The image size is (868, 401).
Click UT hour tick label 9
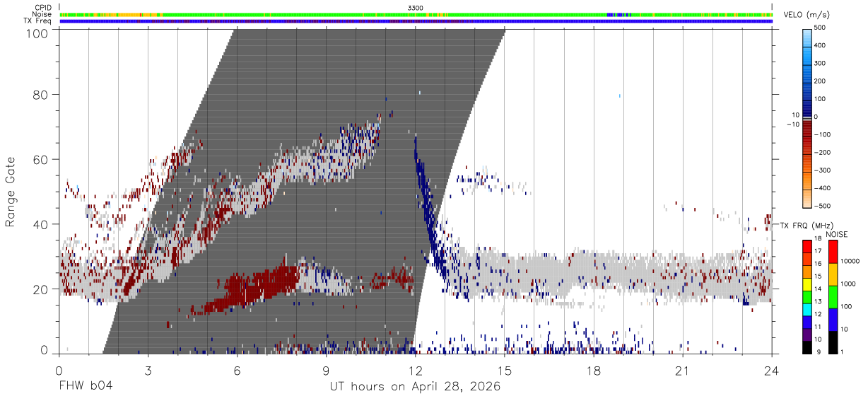point(326,371)
